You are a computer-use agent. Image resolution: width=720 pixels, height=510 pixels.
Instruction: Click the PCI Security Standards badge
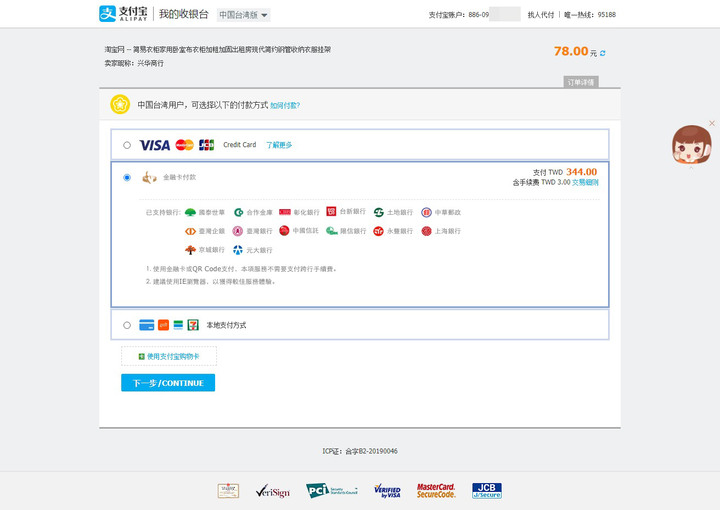click(332, 490)
